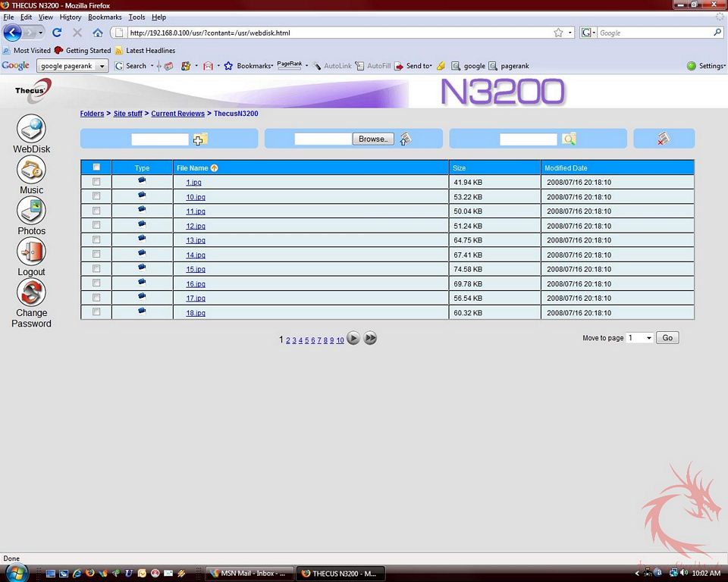Tick the select-all checkbox in header
Screen dimensions: 728x582
pyautogui.click(x=96, y=167)
